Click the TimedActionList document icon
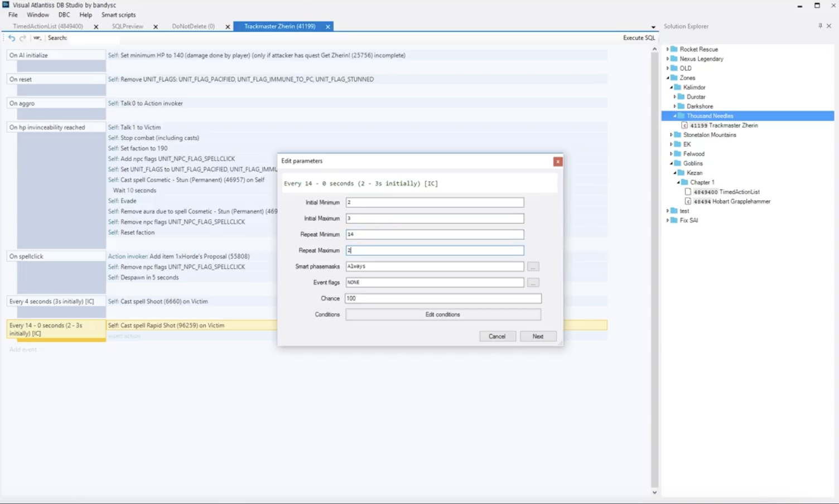The width and height of the screenshot is (839, 504). (688, 191)
